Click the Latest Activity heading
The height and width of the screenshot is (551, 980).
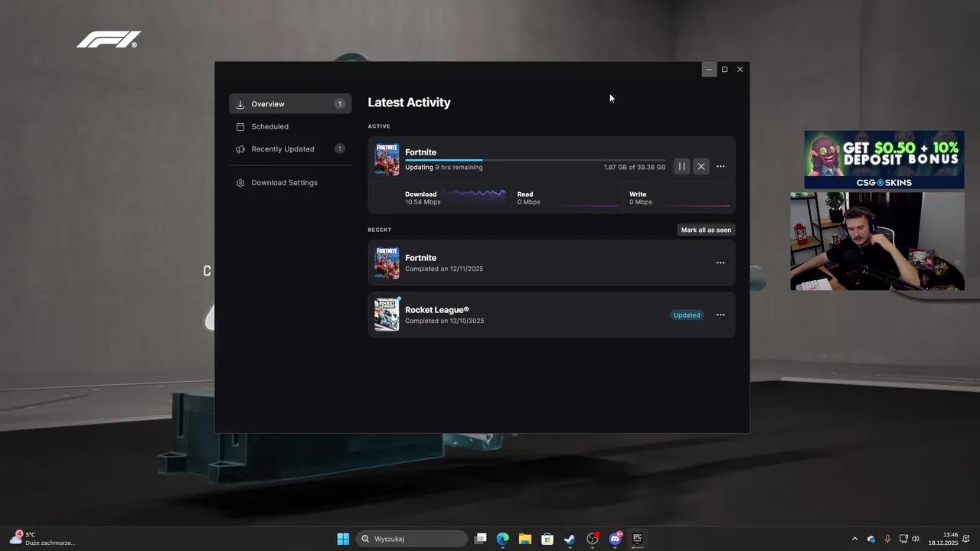[x=409, y=103]
